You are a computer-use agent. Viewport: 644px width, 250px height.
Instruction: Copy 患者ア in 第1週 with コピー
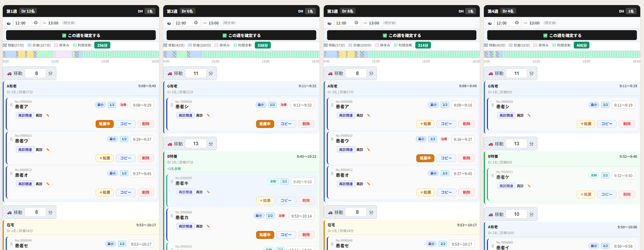point(125,124)
